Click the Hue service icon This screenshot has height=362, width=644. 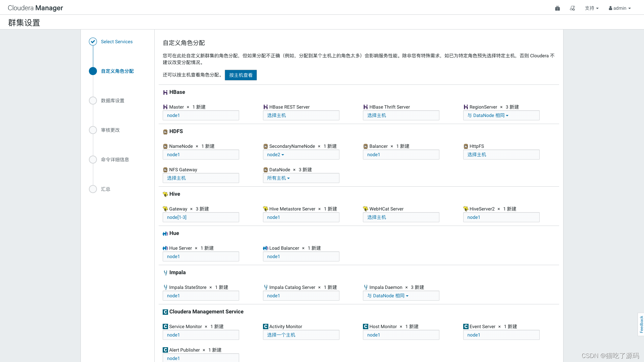[x=165, y=234]
